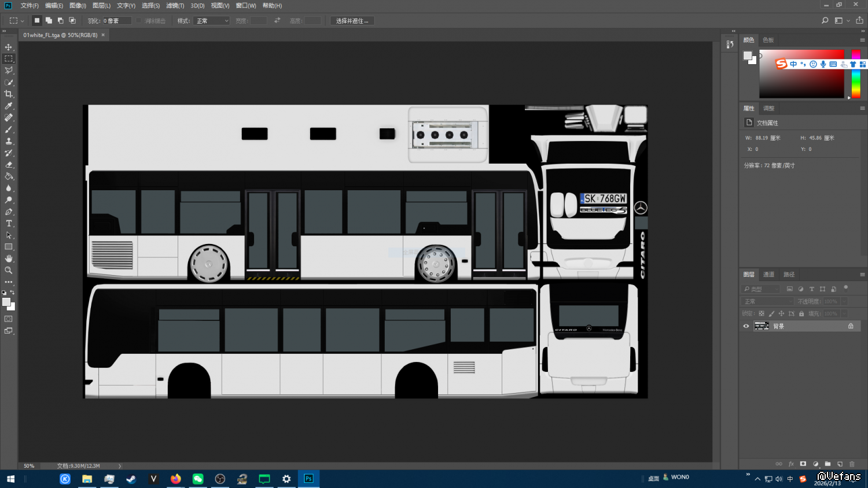Select the Move tool
The image size is (868, 488).
[x=9, y=47]
